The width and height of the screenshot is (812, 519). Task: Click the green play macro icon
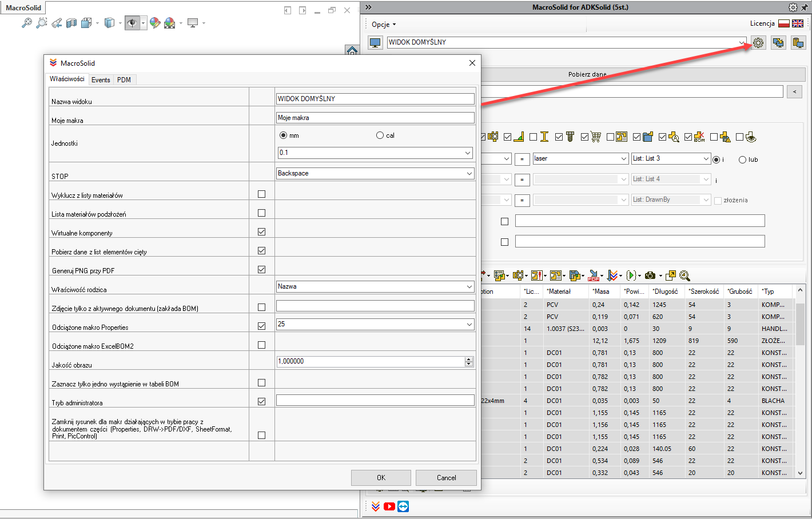(630, 276)
